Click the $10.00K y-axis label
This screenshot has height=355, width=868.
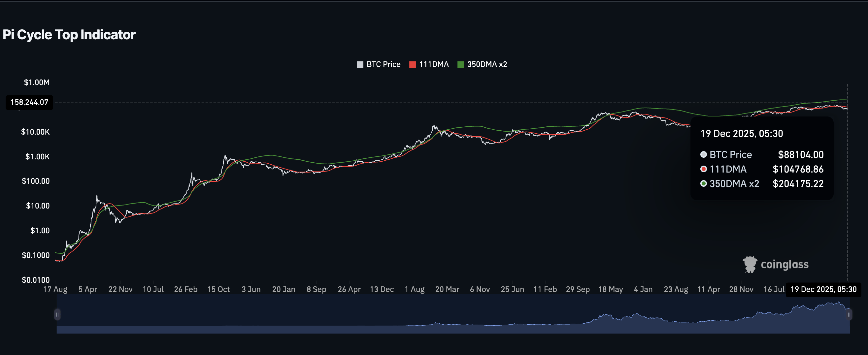click(x=35, y=132)
